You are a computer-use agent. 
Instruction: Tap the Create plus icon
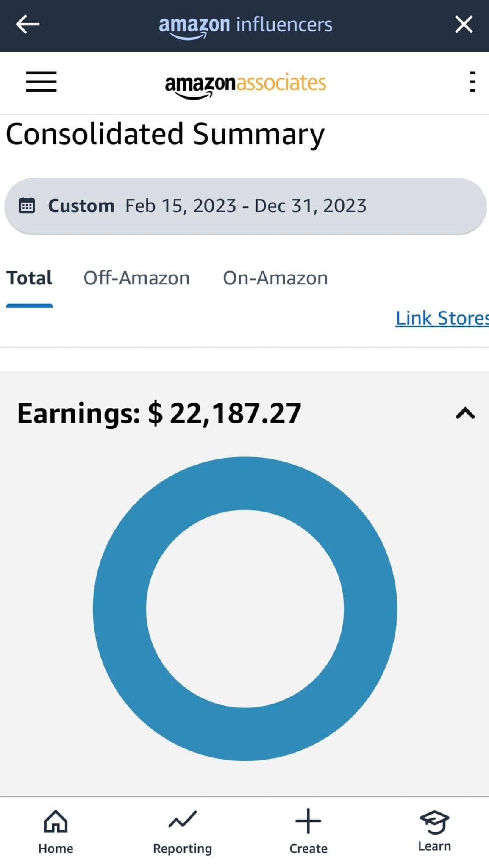(x=308, y=822)
